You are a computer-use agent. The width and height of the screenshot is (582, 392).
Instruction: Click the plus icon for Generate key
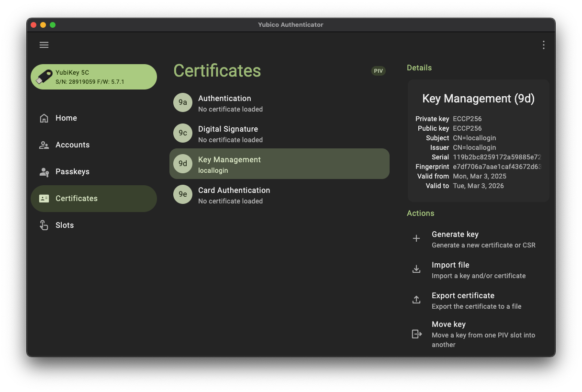click(x=416, y=238)
